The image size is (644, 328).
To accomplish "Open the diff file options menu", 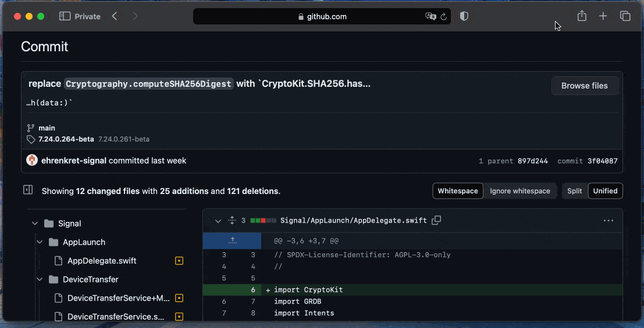I will (608, 221).
